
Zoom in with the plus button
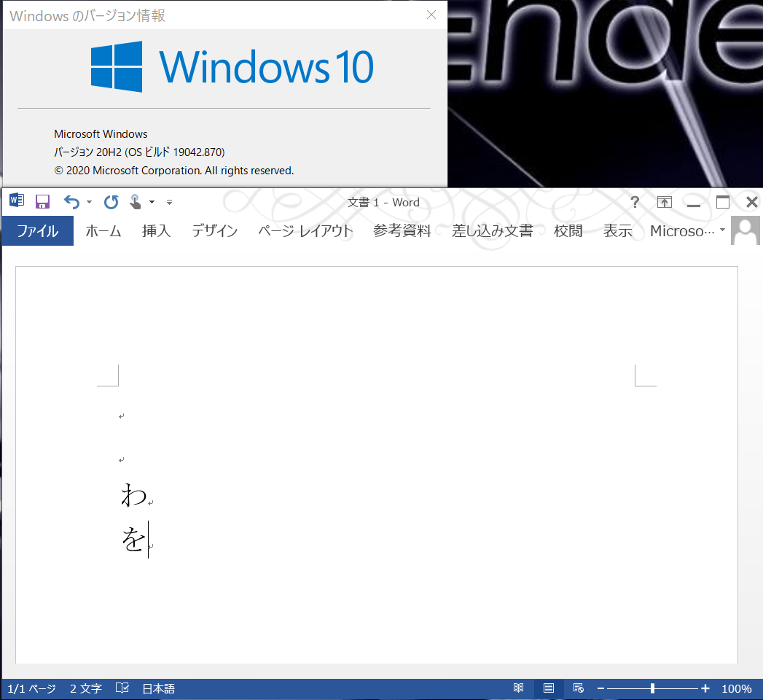click(x=705, y=688)
